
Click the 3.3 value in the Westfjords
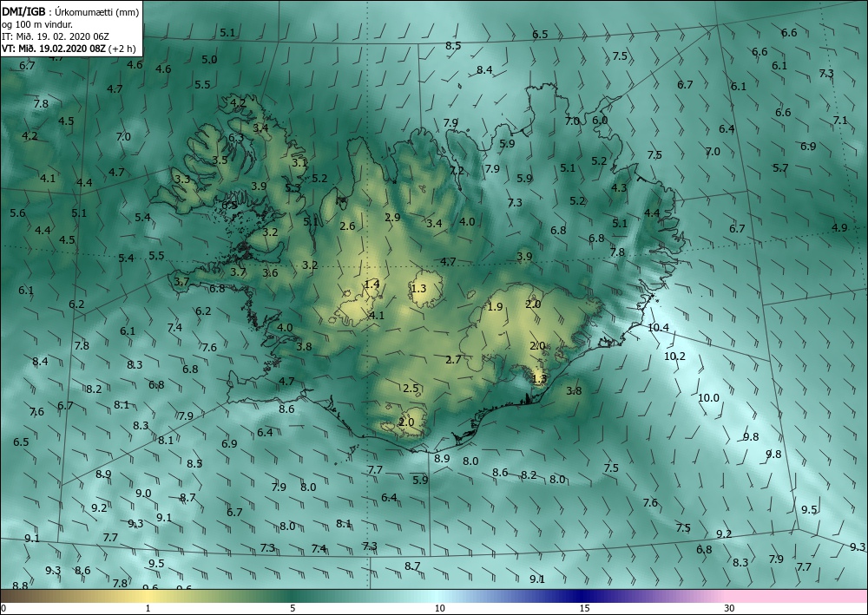182,180
